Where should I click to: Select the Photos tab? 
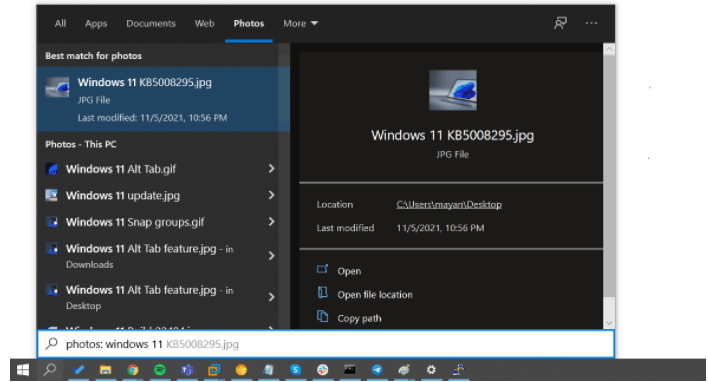point(249,23)
